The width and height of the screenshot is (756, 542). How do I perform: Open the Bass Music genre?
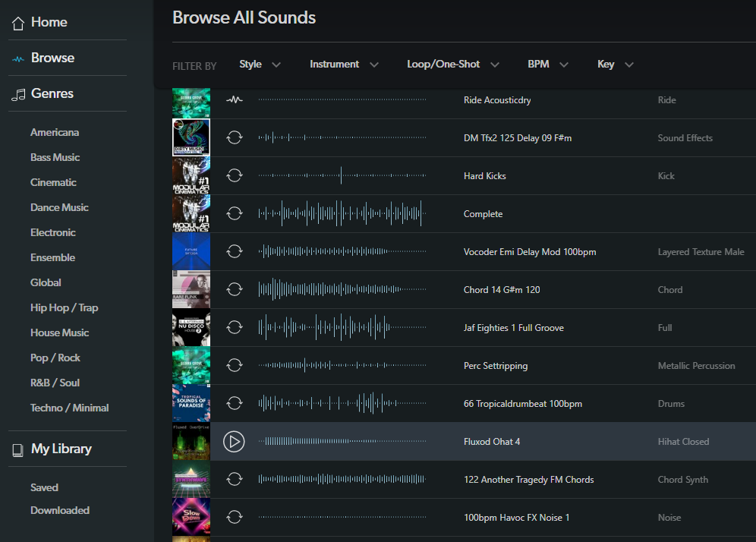tap(55, 157)
